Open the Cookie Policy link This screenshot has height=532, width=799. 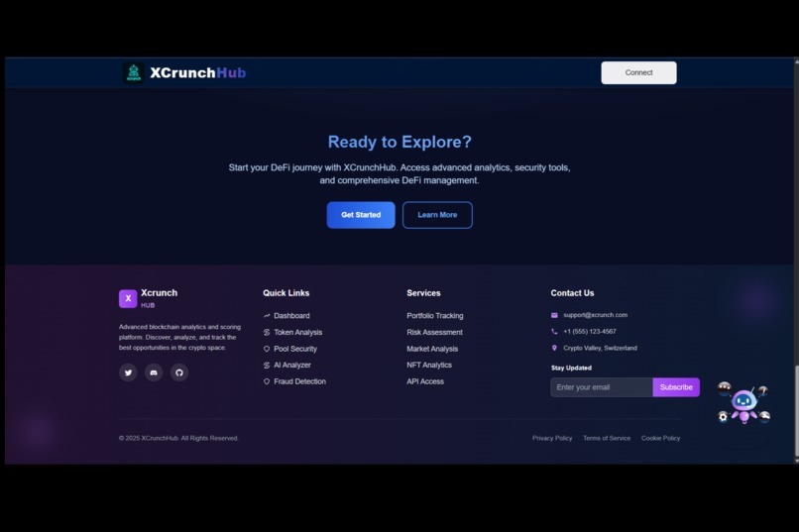[x=660, y=438]
